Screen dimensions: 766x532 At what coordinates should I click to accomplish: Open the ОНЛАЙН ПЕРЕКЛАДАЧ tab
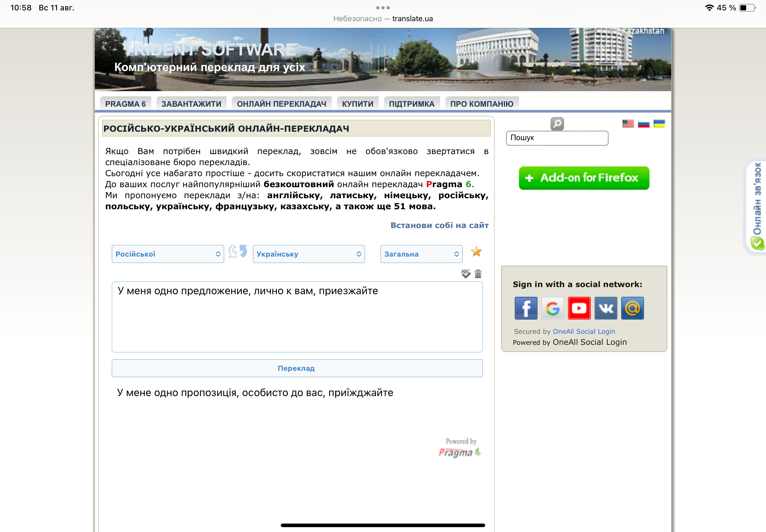click(281, 104)
